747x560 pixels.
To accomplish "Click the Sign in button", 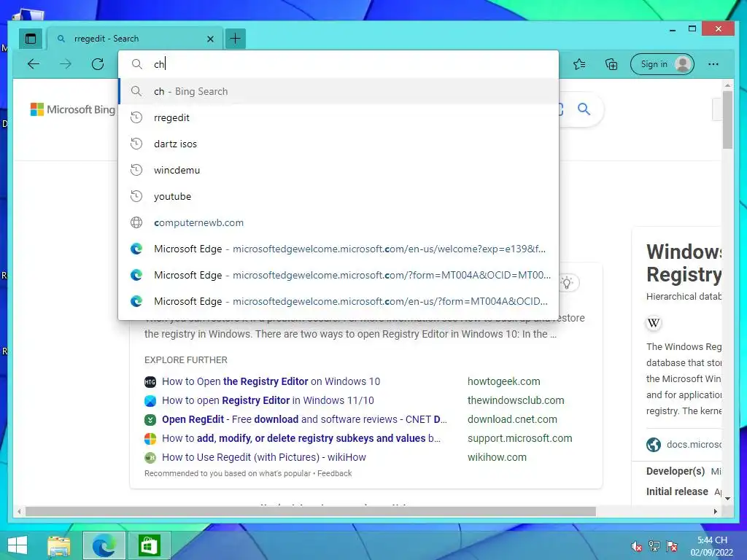I will pos(662,64).
